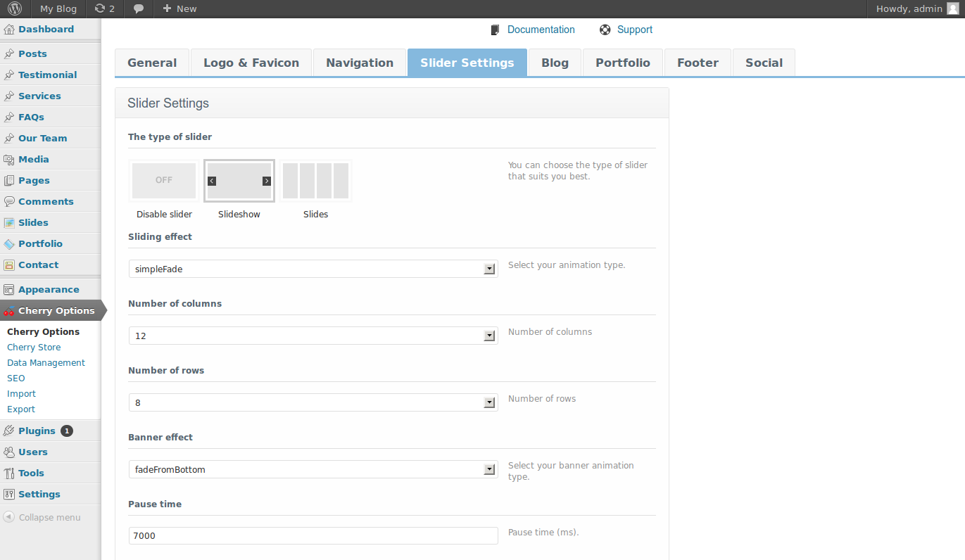The width and height of the screenshot is (965, 560).
Task: Open the Cherry Store link
Action: coord(34,348)
